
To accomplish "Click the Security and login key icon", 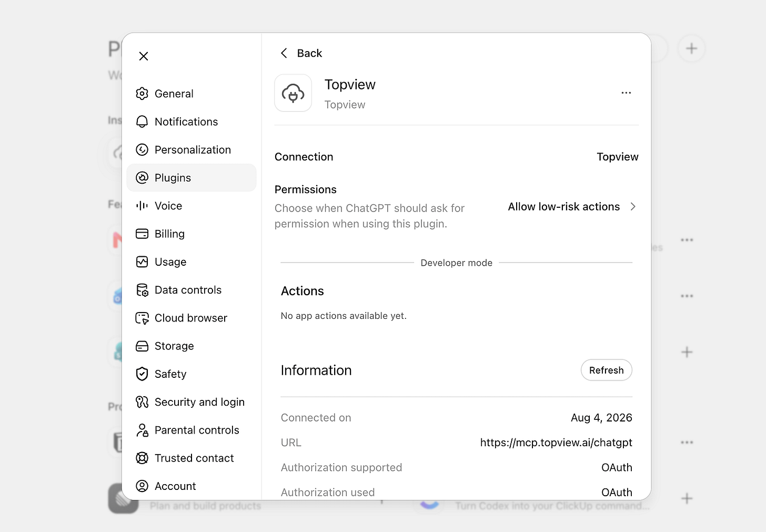I will (142, 402).
